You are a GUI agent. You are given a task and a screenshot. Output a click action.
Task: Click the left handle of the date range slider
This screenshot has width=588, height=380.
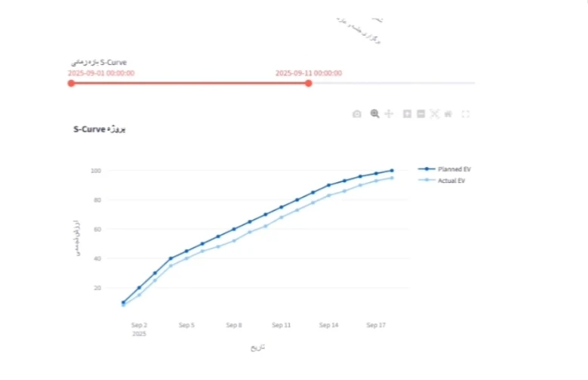point(71,83)
